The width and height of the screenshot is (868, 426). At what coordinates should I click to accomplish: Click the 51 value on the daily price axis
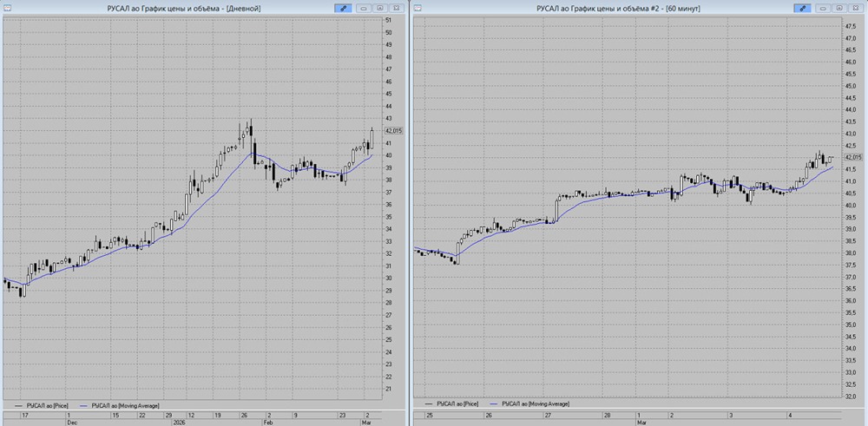click(389, 20)
